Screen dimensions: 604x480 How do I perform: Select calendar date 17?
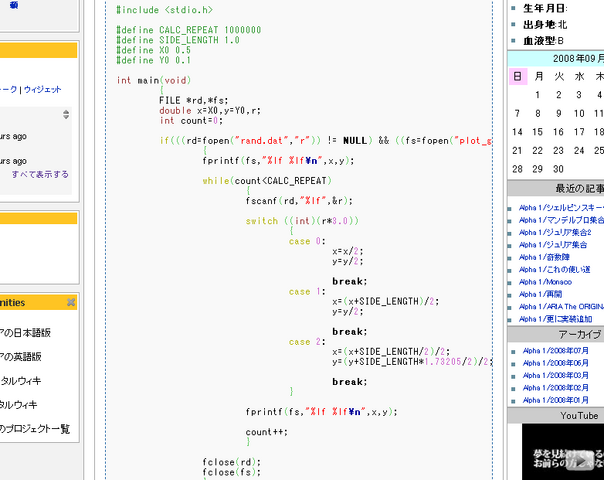579,132
